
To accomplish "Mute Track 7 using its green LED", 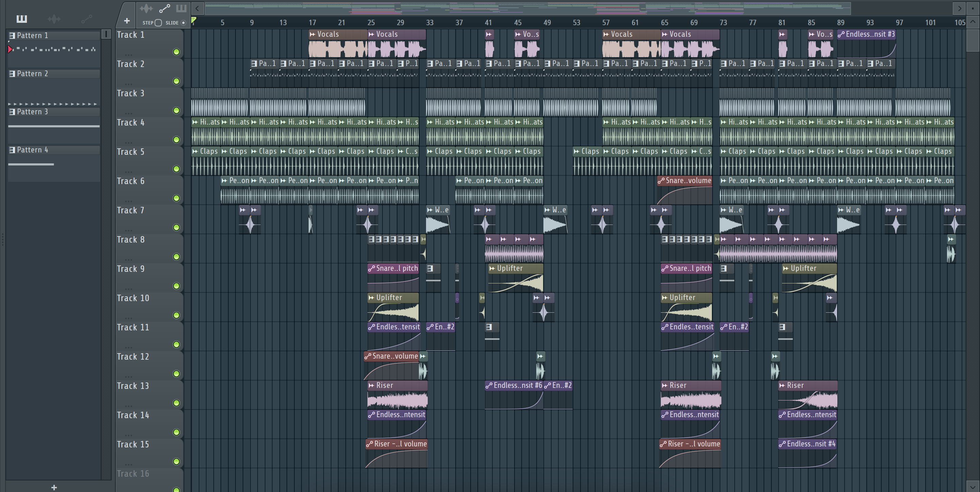I will click(176, 228).
